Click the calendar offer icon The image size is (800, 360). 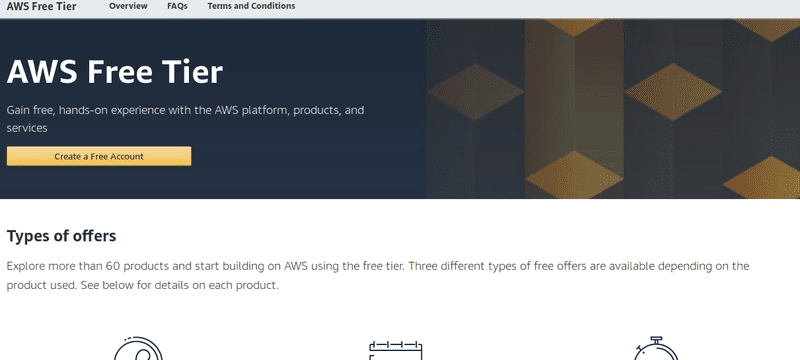pyautogui.click(x=395, y=350)
